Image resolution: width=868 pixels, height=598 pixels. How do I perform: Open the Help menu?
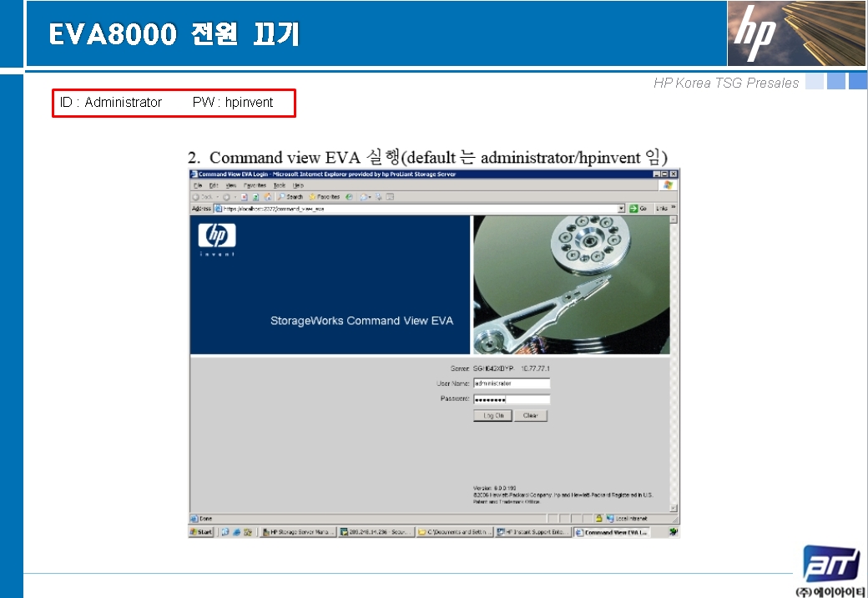point(299,185)
